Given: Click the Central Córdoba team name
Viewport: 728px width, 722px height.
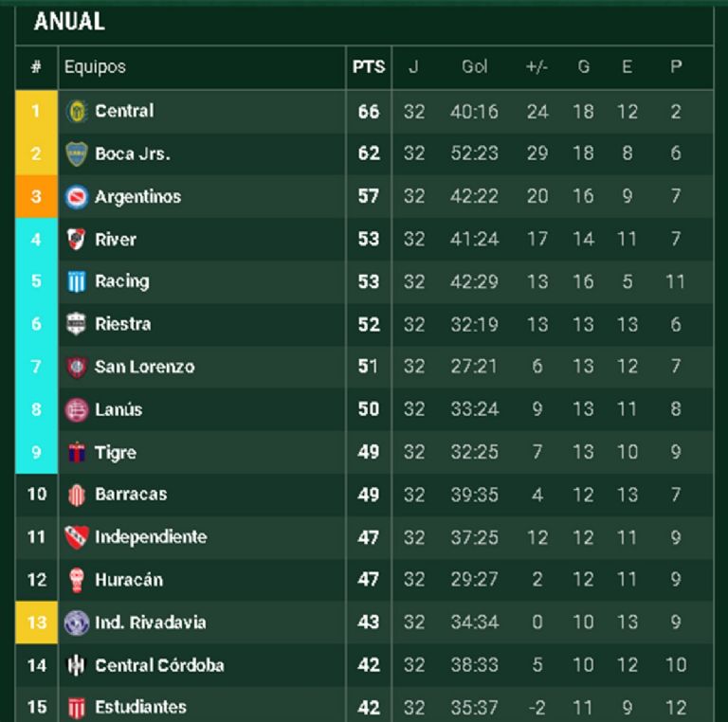Looking at the screenshot, I should coord(159,665).
